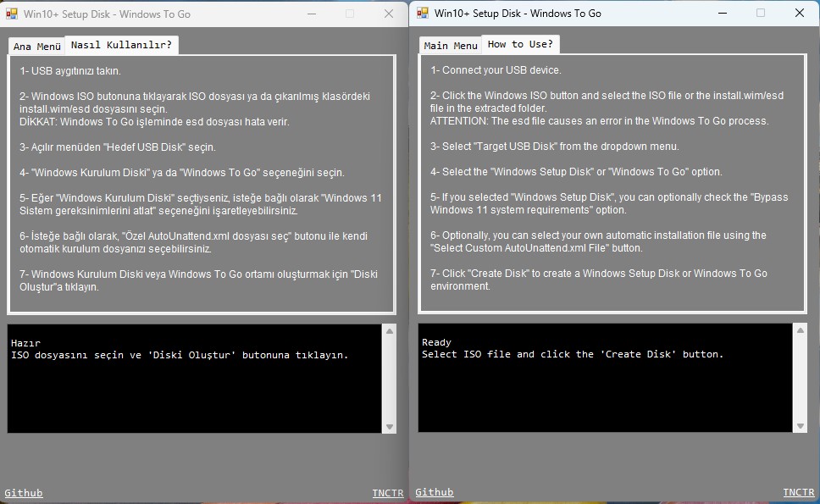
Task: Click scroll-down arrow of the Hazır log box
Action: (390, 427)
